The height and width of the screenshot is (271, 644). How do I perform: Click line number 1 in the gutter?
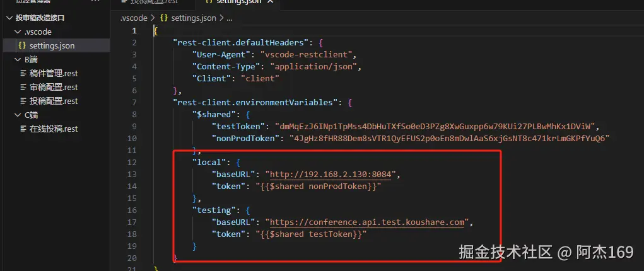click(134, 31)
